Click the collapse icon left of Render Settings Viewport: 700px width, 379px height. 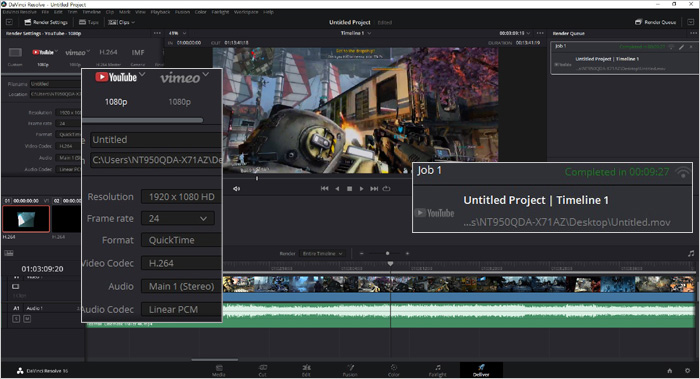coord(9,22)
